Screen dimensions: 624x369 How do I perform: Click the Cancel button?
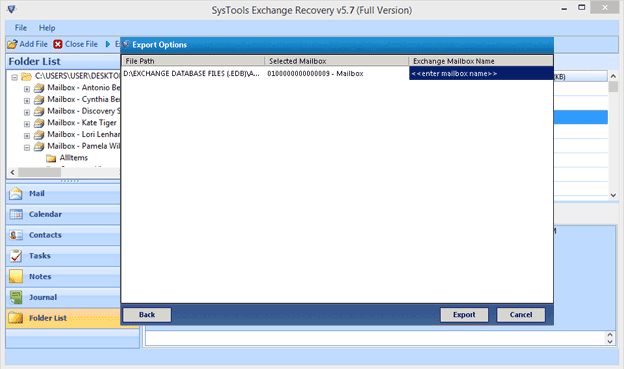pyautogui.click(x=521, y=315)
